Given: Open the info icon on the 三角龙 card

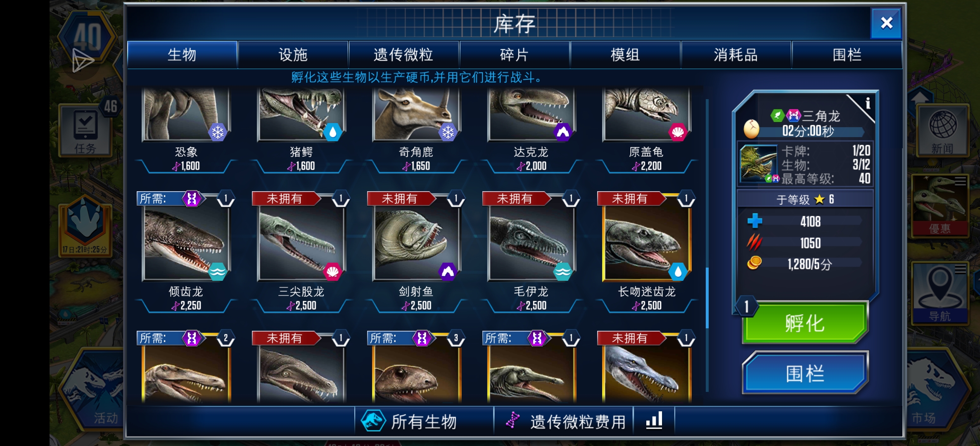Looking at the screenshot, I should pos(867,102).
